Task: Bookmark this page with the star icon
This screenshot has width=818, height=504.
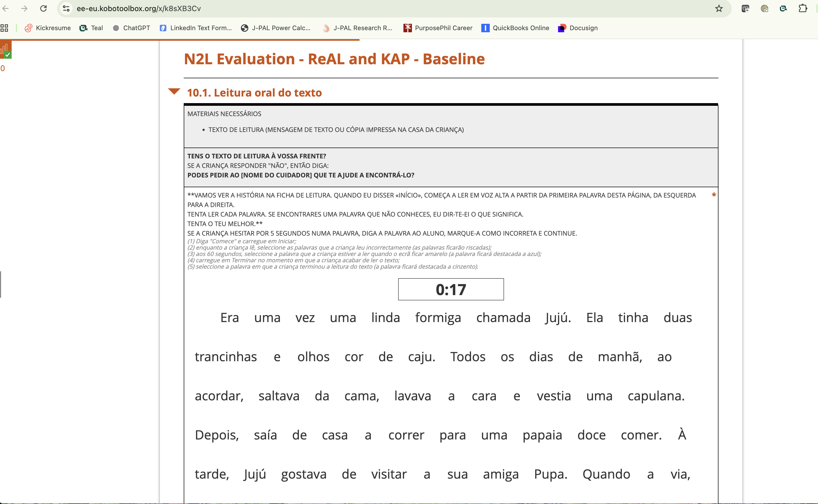Action: [x=719, y=8]
